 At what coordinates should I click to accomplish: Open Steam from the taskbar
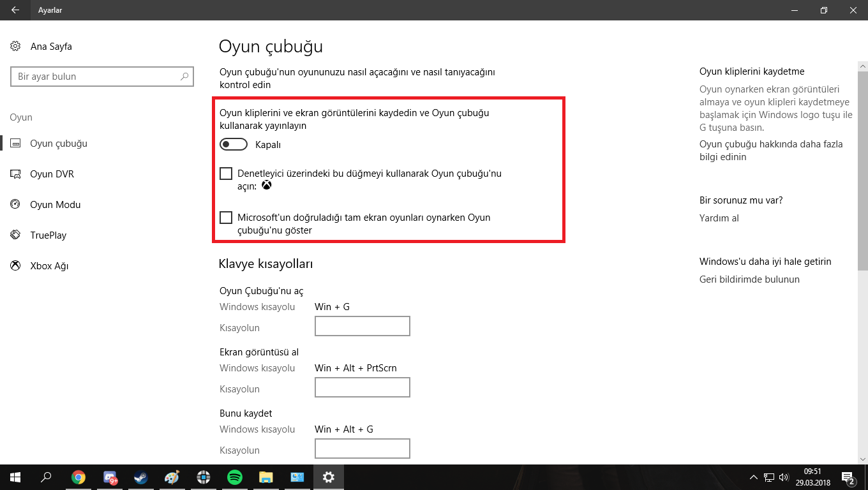[141, 477]
